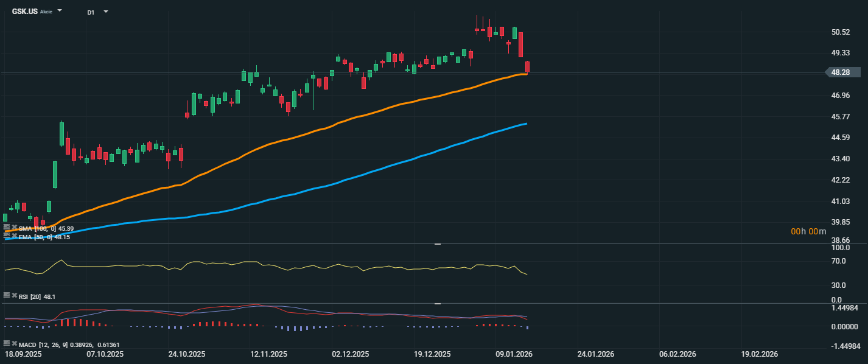The width and height of the screenshot is (868, 364).
Task: Open settings icon for RSI indicator
Action: pos(7,295)
